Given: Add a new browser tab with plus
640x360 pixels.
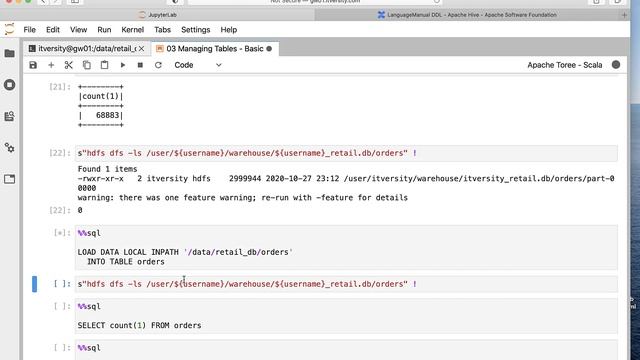Looking at the screenshot, I should [x=624, y=15].
